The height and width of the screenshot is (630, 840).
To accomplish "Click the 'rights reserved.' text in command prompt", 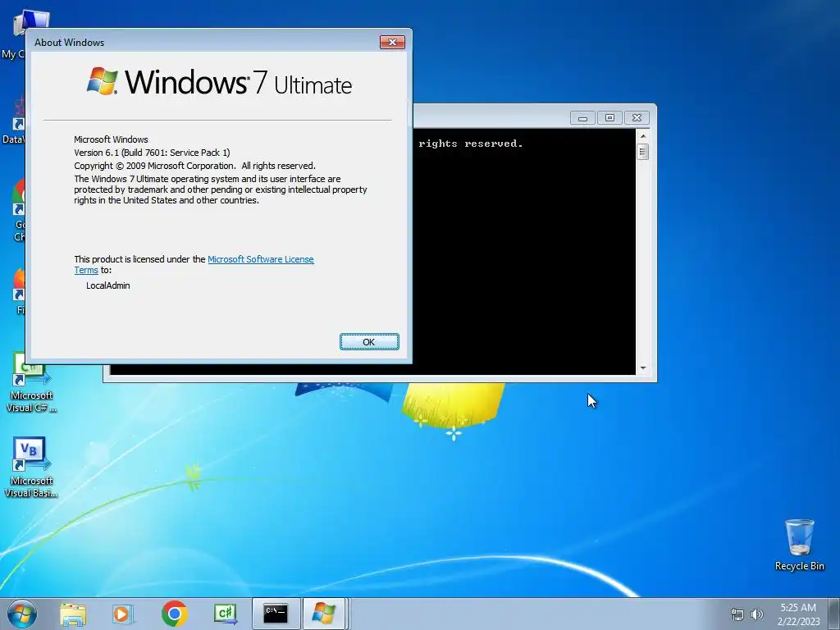I will [x=470, y=144].
